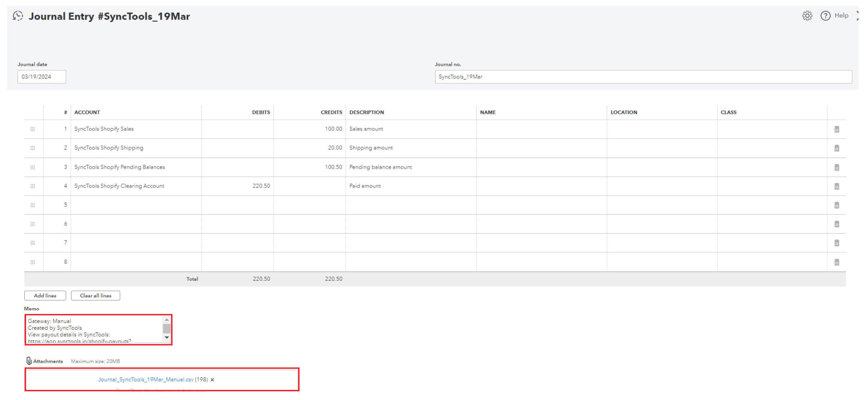Image resolution: width=868 pixels, height=400 pixels.
Task: Grab drag handle of line 8
Action: [x=32, y=262]
